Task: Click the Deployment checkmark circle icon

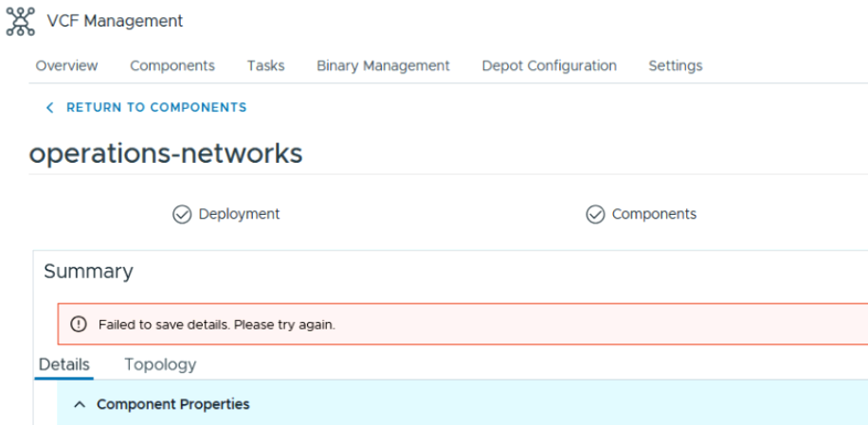Action: [182, 215]
